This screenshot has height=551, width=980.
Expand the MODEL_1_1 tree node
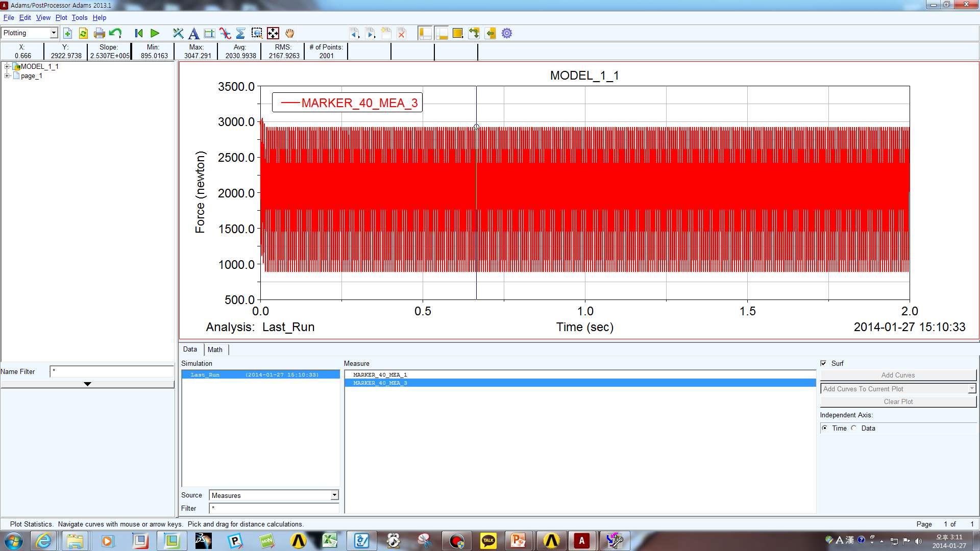[7, 66]
